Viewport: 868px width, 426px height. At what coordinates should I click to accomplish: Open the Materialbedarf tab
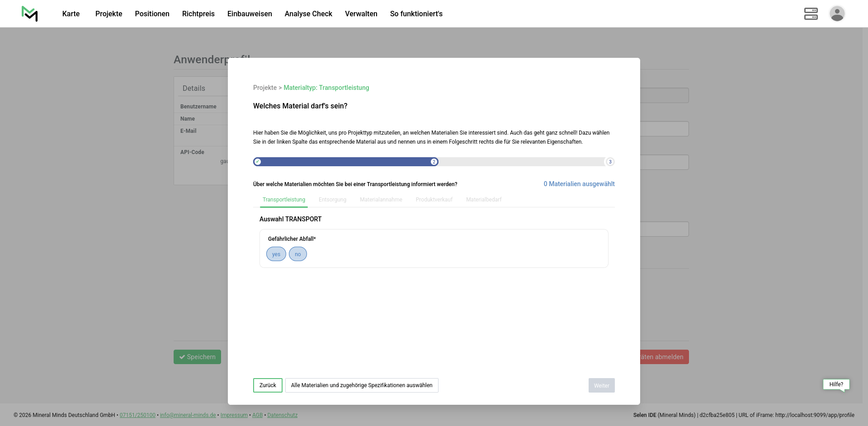click(484, 200)
